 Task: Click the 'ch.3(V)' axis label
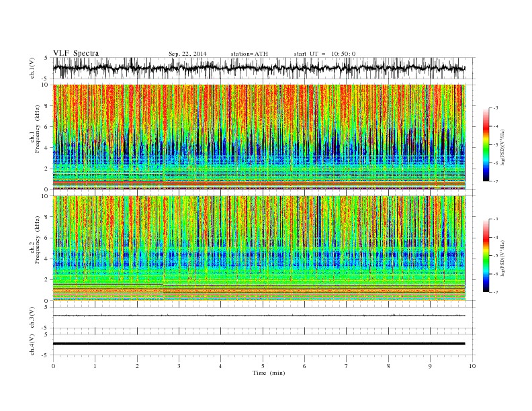tap(32, 318)
